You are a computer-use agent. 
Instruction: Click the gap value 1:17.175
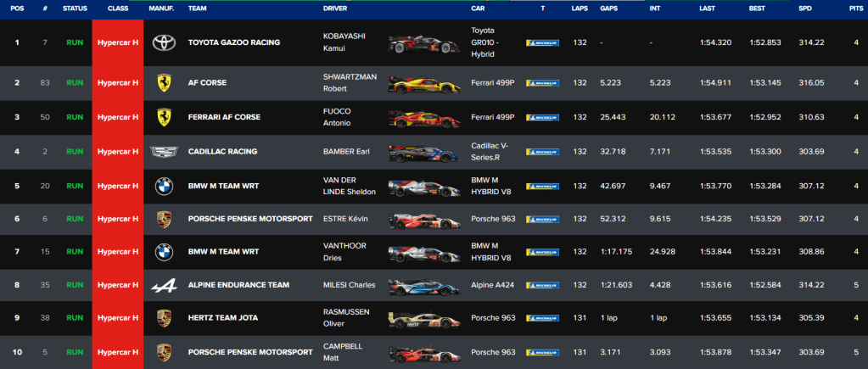(616, 252)
